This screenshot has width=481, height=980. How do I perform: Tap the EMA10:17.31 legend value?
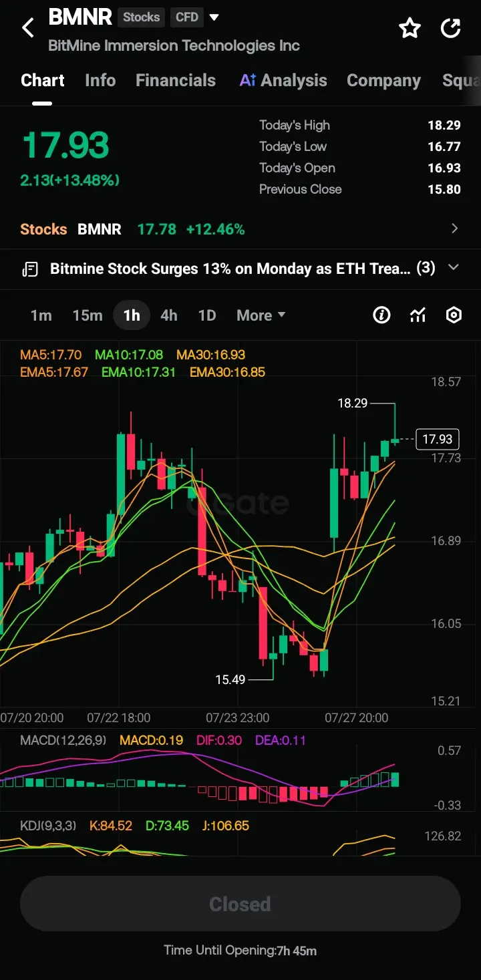click(138, 372)
